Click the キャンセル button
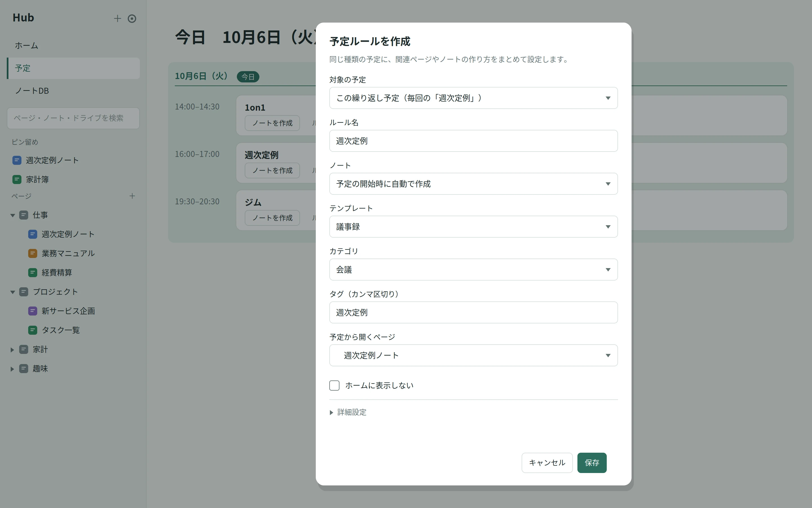The height and width of the screenshot is (508, 812). (x=547, y=463)
